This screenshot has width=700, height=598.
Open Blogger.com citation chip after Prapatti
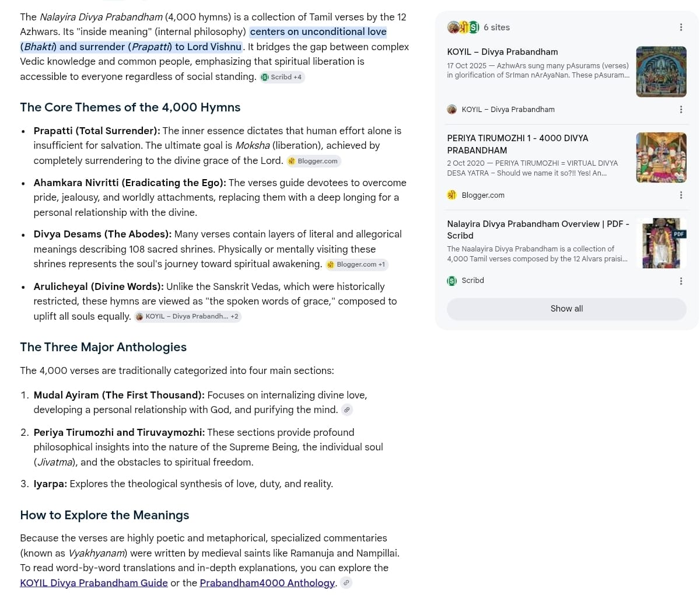313,161
